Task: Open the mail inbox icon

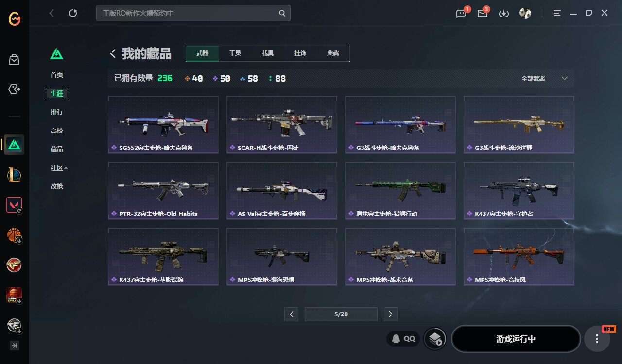Action: click(483, 13)
